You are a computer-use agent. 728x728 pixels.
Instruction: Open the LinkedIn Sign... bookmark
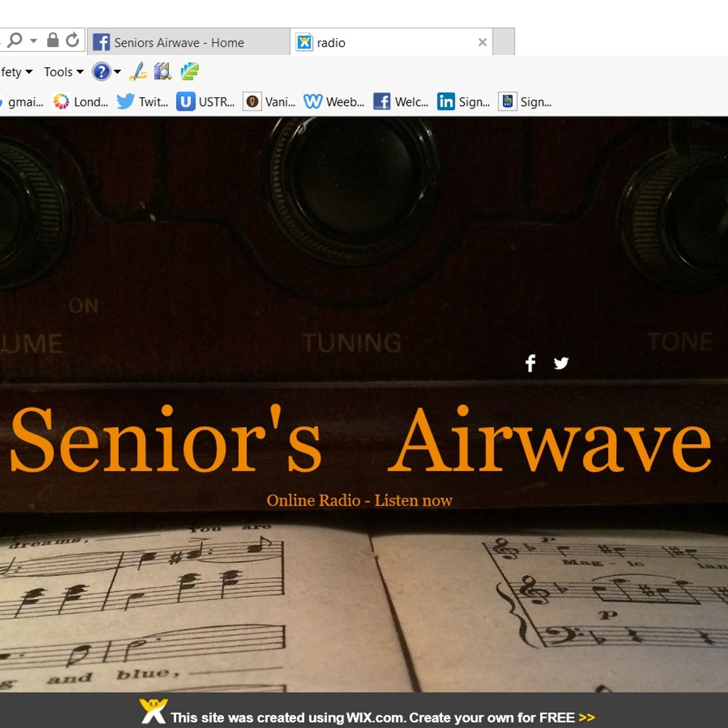click(464, 102)
